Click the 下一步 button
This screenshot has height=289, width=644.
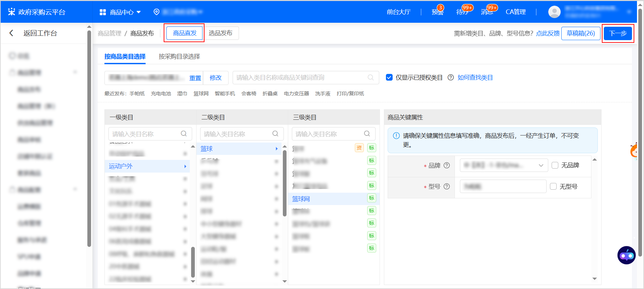pos(618,33)
